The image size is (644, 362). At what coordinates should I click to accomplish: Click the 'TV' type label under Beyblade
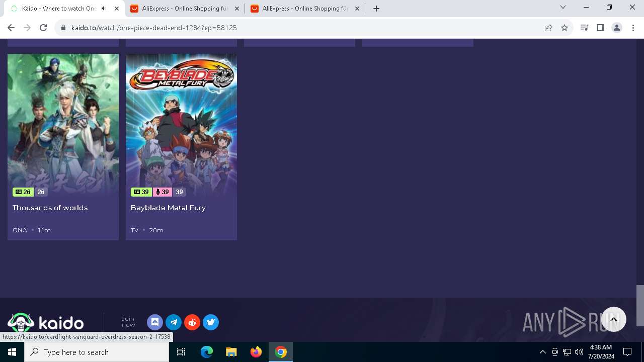[x=134, y=230]
